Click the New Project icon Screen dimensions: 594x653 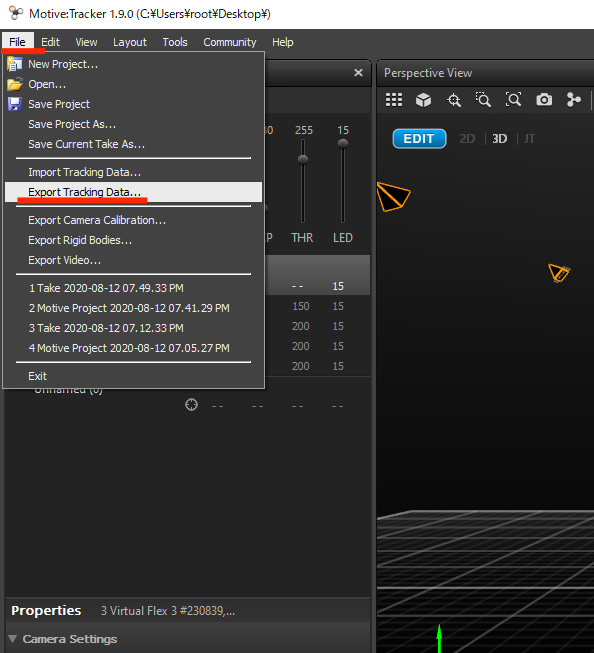tap(15, 64)
